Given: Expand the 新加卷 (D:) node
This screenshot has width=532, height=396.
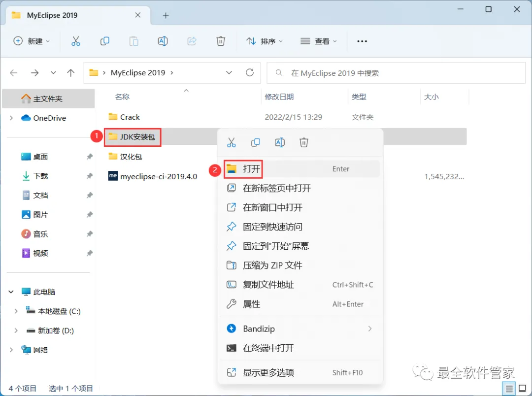Looking at the screenshot, I should point(16,330).
